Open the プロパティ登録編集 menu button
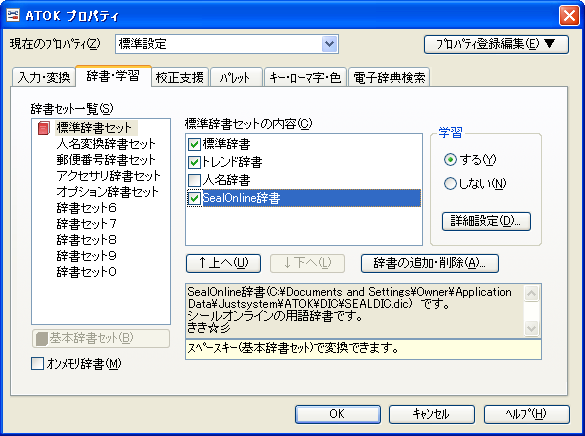This screenshot has width=585, height=436. [x=496, y=44]
